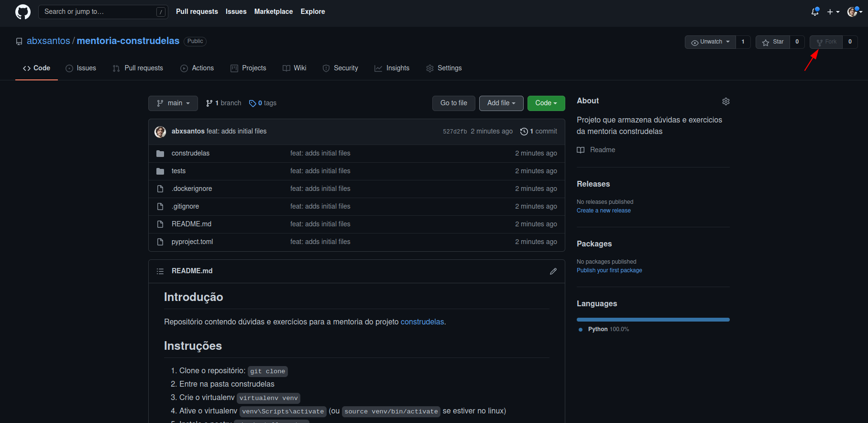This screenshot has width=868, height=423.
Task: Switch to the Wiki tab
Action: (x=295, y=68)
